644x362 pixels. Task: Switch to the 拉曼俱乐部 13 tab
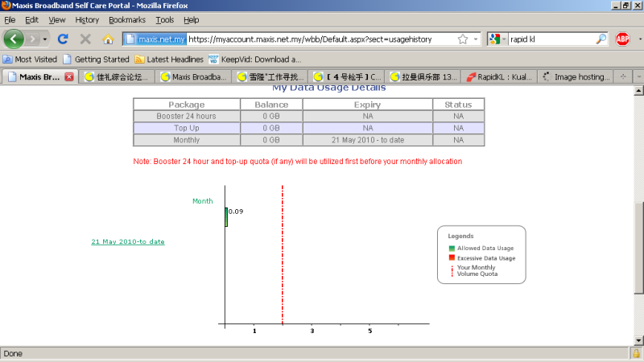[423, 76]
